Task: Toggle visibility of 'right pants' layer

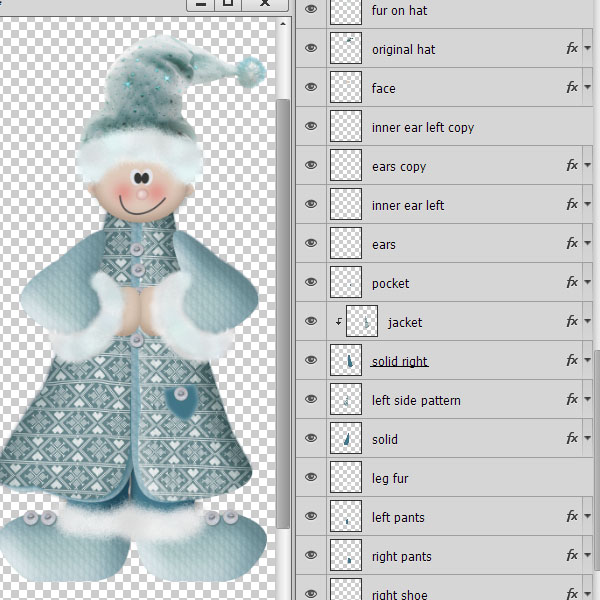Action: 311,556
